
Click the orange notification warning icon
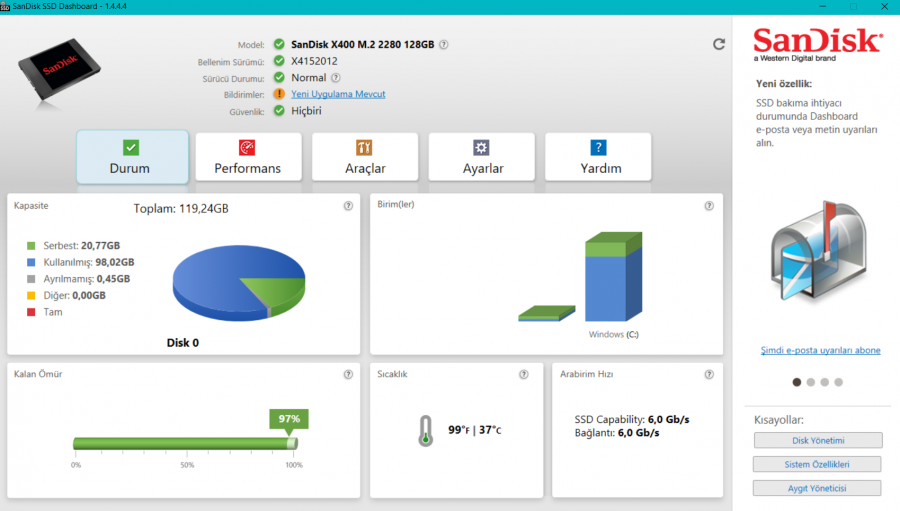279,94
